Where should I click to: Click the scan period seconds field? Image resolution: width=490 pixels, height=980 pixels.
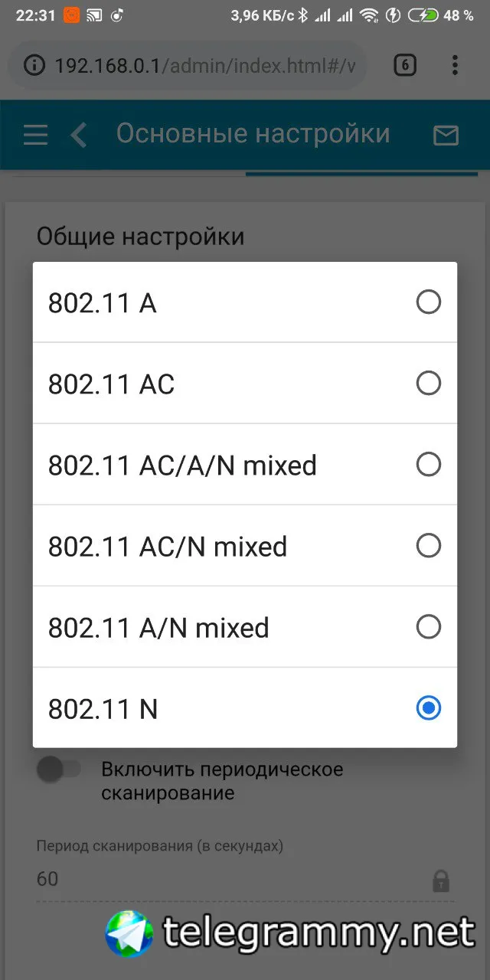coord(222,879)
